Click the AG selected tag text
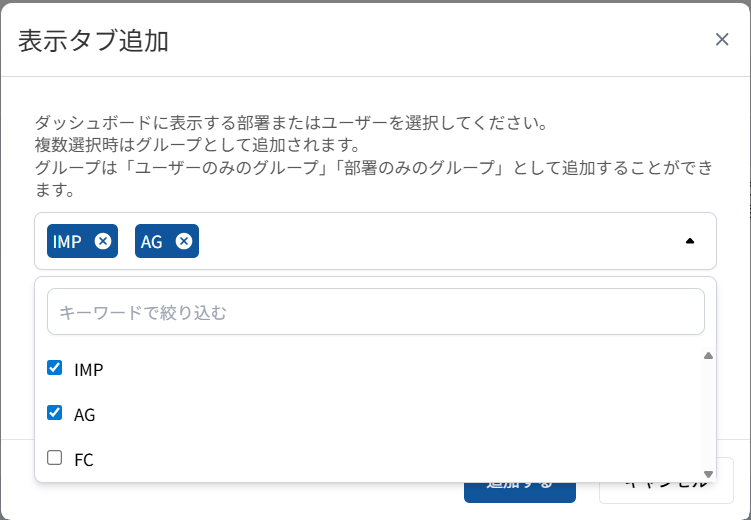Viewport: 751px width, 520px height. point(152,241)
